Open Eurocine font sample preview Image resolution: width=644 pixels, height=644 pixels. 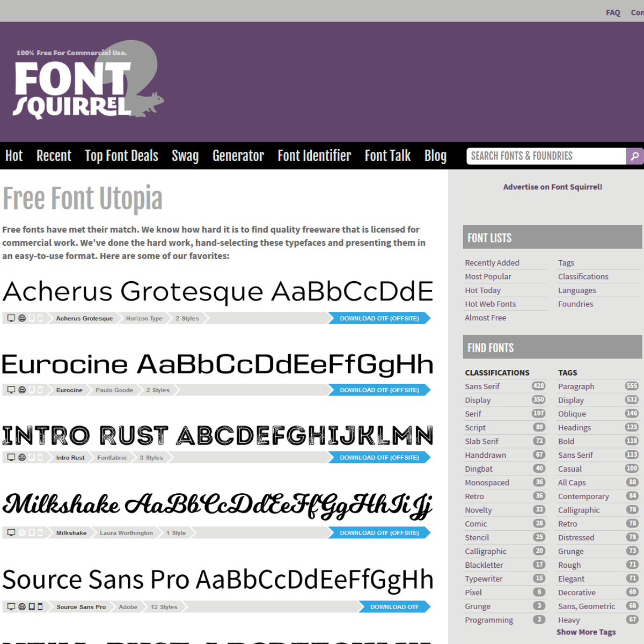click(x=218, y=364)
